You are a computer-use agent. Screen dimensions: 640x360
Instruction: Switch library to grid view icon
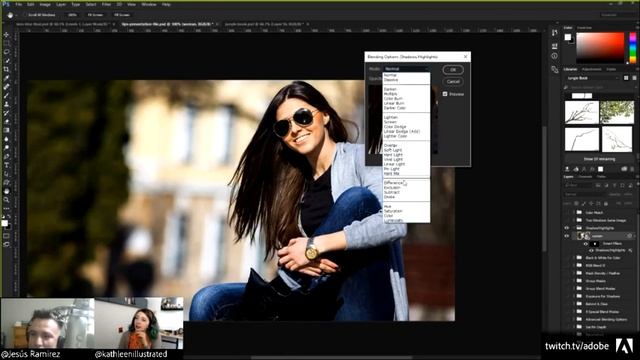[x=626, y=78]
